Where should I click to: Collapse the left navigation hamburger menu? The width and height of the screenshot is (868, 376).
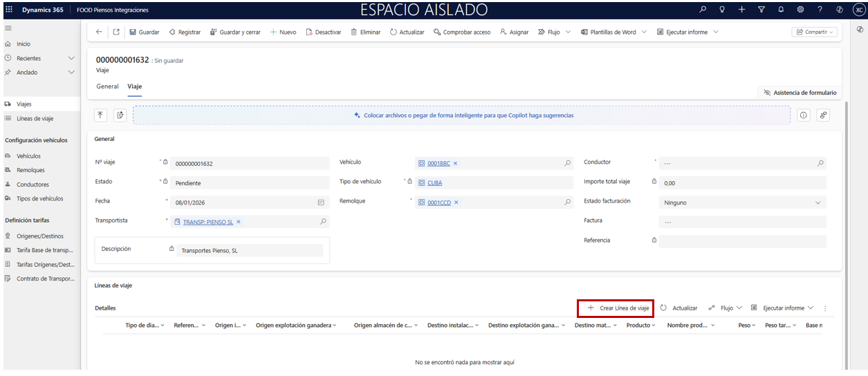pyautogui.click(x=8, y=28)
